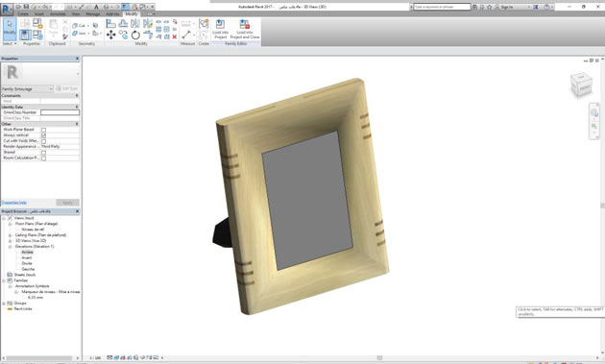Click the red Delete icon
605x364 pixels.
[x=175, y=36]
